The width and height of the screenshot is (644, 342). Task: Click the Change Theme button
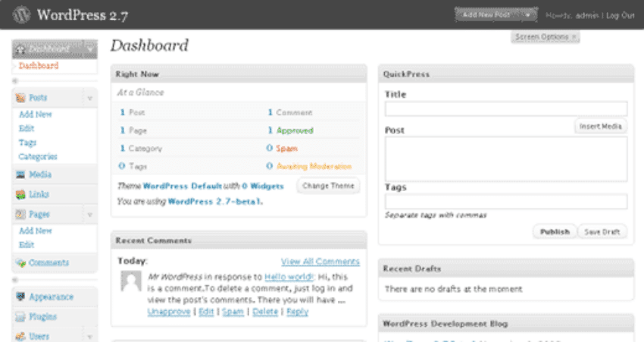coord(328,186)
